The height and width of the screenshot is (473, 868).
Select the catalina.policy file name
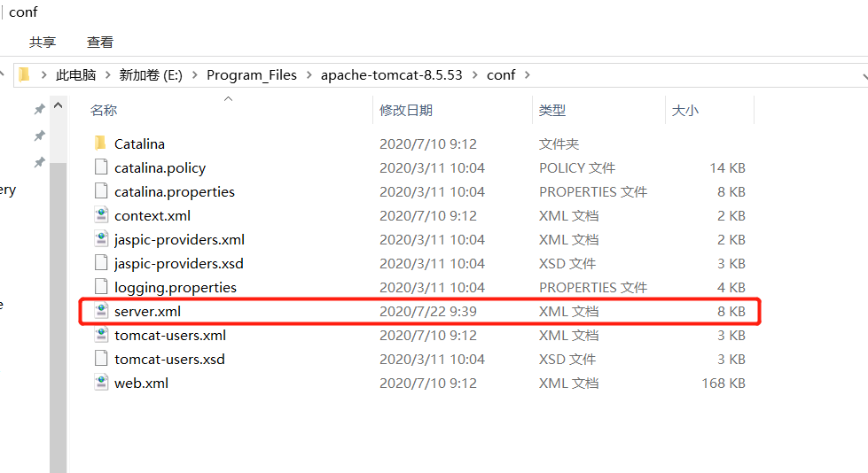(160, 167)
